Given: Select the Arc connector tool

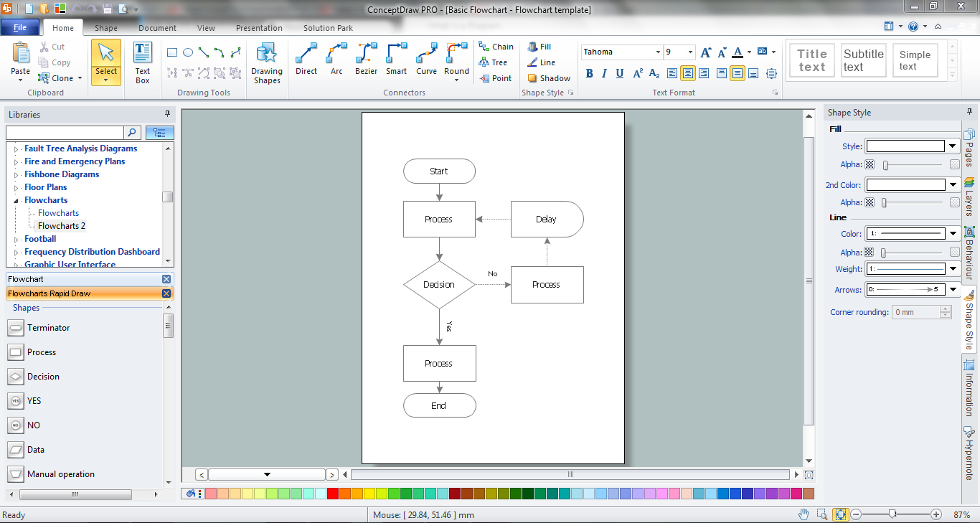Looking at the screenshot, I should coord(336,60).
